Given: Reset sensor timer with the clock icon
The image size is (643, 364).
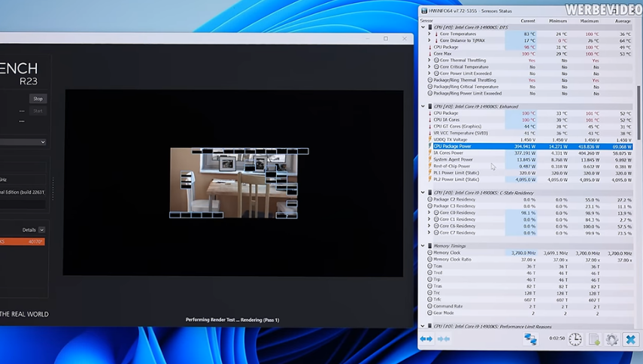Looking at the screenshot, I should click(x=575, y=340).
